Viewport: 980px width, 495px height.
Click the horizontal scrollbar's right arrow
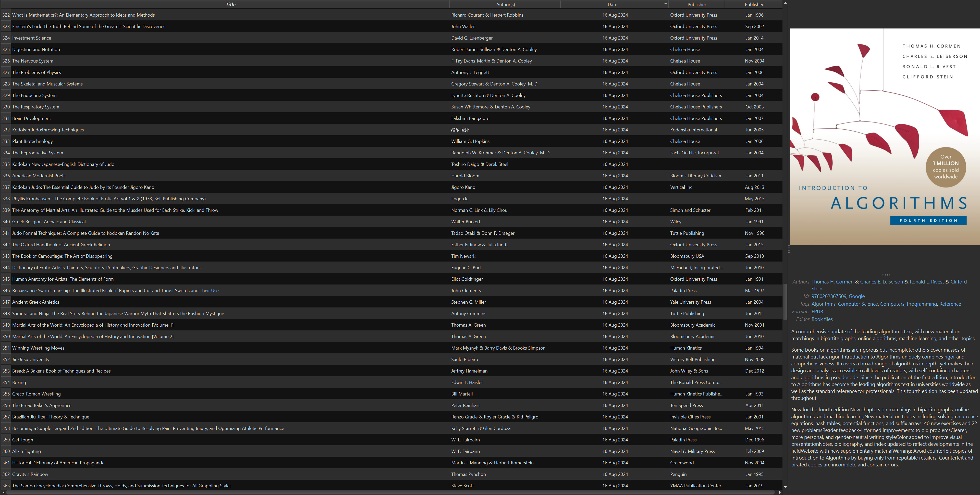(x=779, y=492)
